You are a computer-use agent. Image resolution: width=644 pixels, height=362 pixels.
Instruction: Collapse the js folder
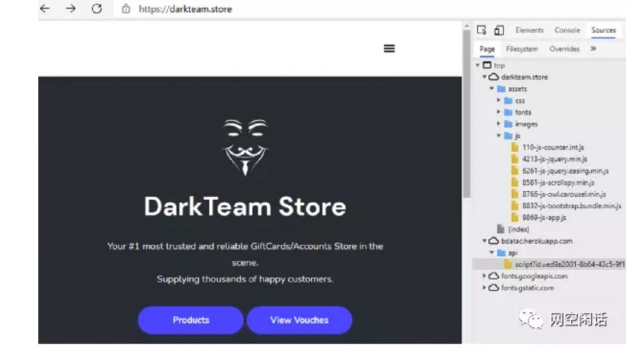point(499,135)
